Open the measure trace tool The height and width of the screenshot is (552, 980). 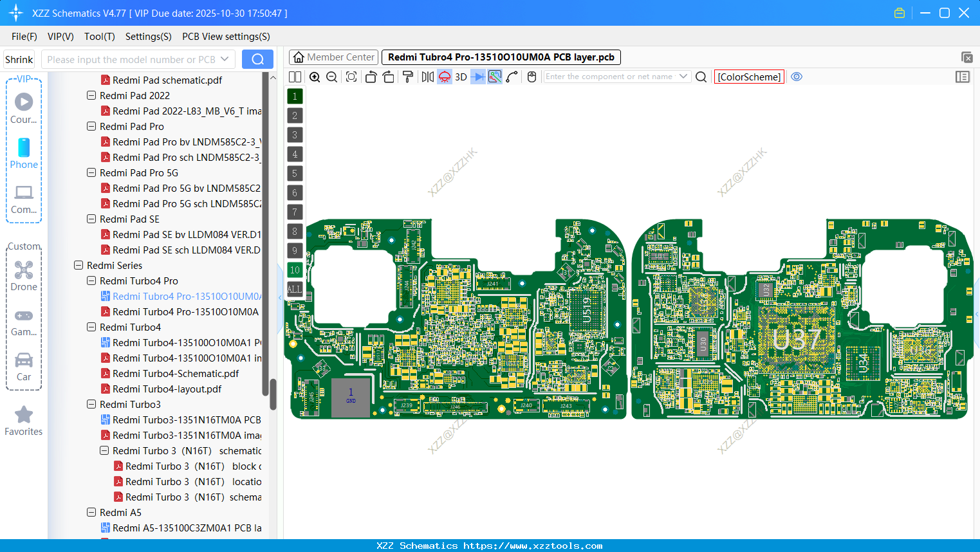(512, 77)
